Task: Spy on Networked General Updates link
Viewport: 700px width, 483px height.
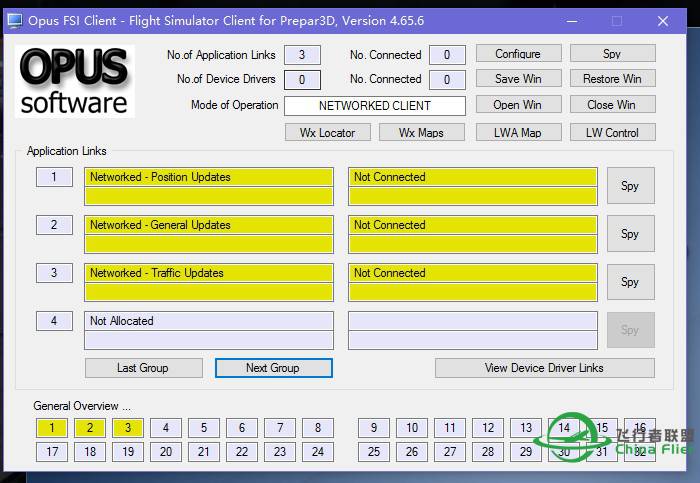Action: pyautogui.click(x=630, y=234)
